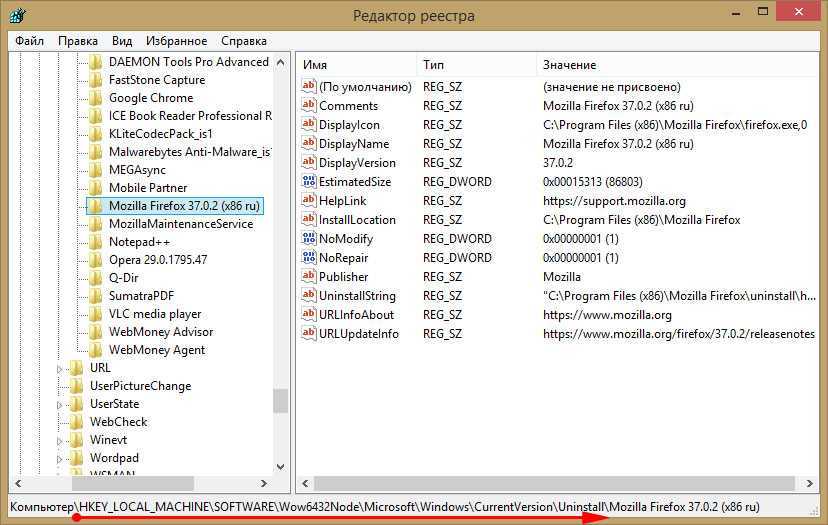Select the MozillaMaintenanceService key
This screenshot has width=828, height=525.
181,223
